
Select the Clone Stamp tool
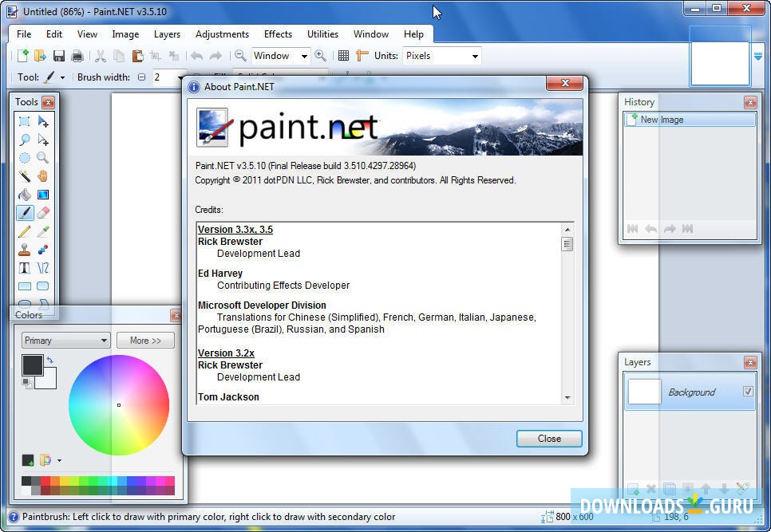[25, 250]
